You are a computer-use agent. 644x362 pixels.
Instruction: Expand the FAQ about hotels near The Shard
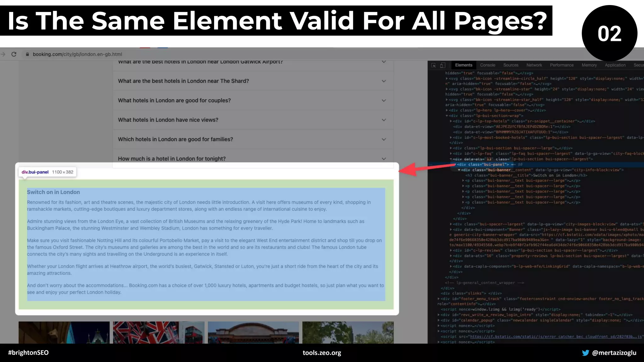384,81
